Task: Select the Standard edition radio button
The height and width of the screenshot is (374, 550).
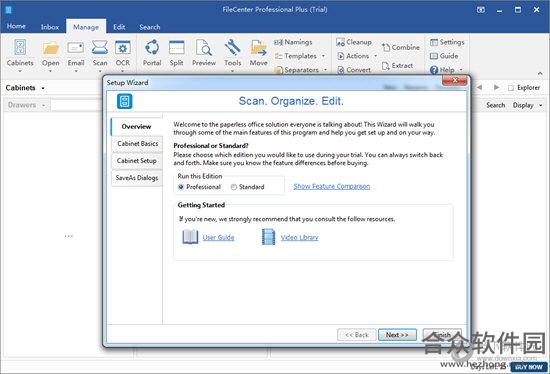Action: point(234,187)
